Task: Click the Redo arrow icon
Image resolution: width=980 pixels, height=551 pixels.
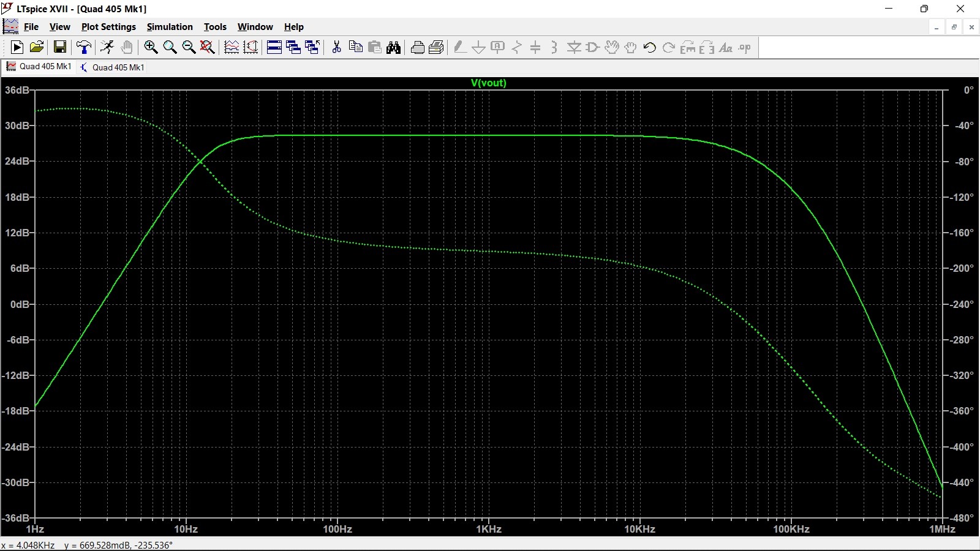Action: [669, 47]
